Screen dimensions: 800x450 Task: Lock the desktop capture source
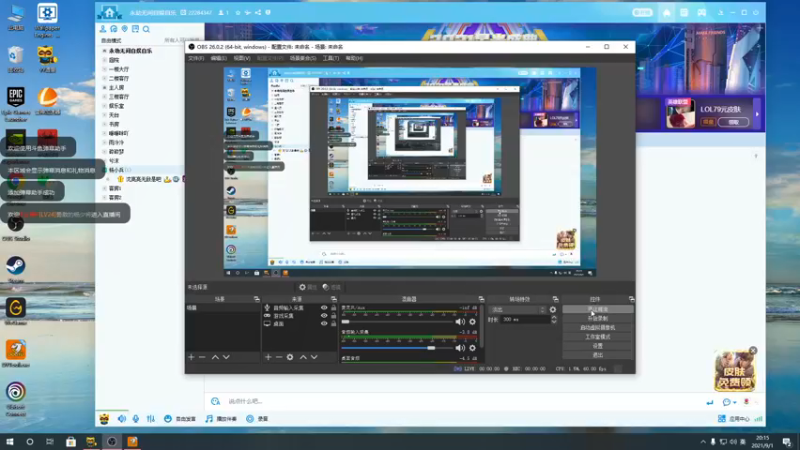click(334, 323)
